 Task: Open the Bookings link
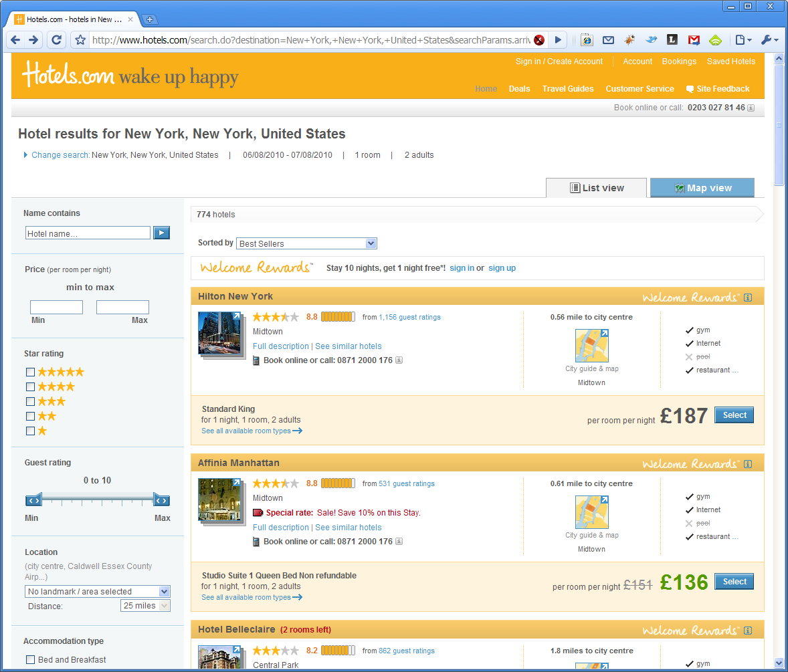tap(679, 62)
